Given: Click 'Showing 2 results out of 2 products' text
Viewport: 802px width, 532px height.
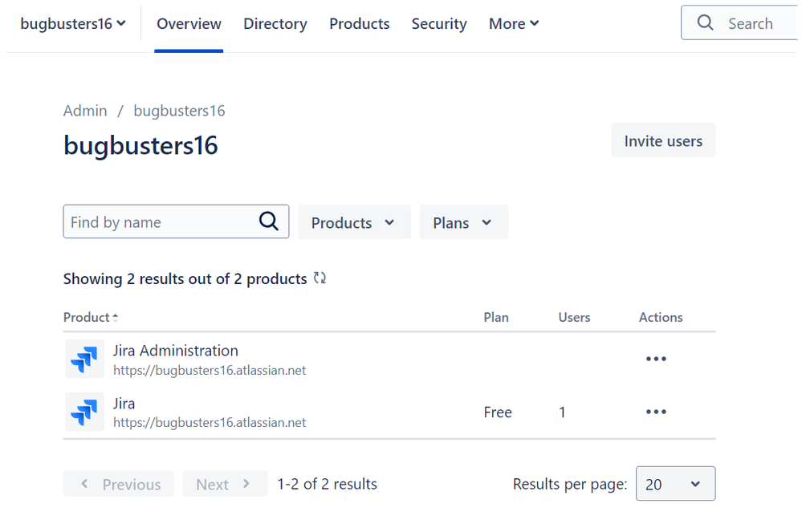Looking at the screenshot, I should (x=185, y=279).
